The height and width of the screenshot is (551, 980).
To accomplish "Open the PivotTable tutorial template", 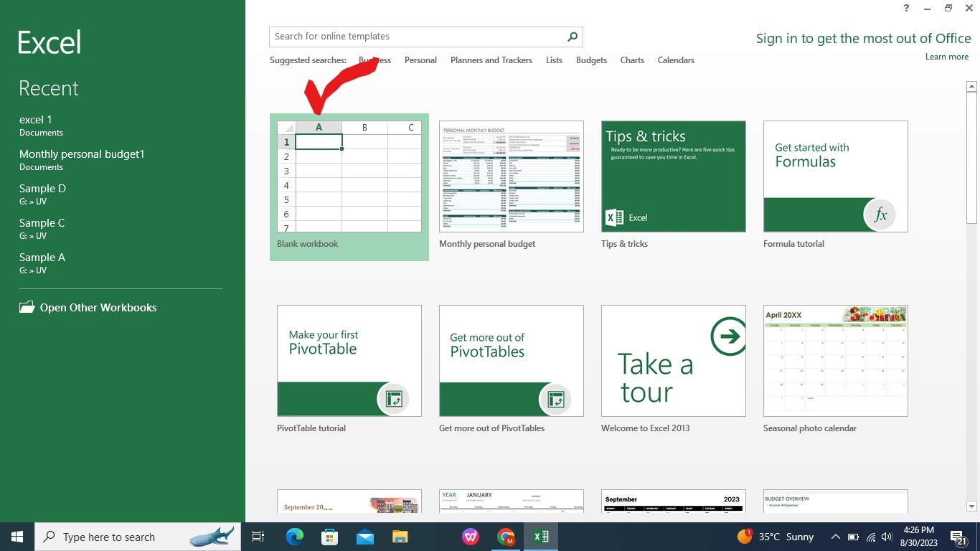I will (x=349, y=360).
